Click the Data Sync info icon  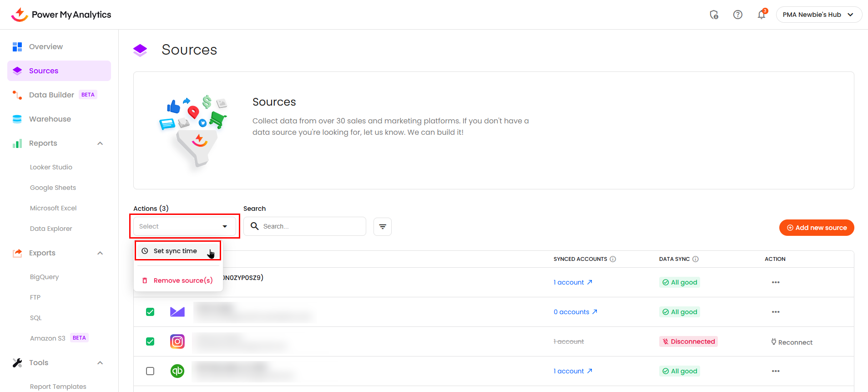tap(695, 259)
